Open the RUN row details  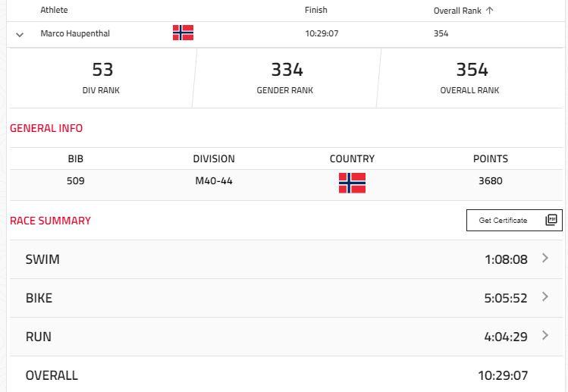pyautogui.click(x=286, y=337)
